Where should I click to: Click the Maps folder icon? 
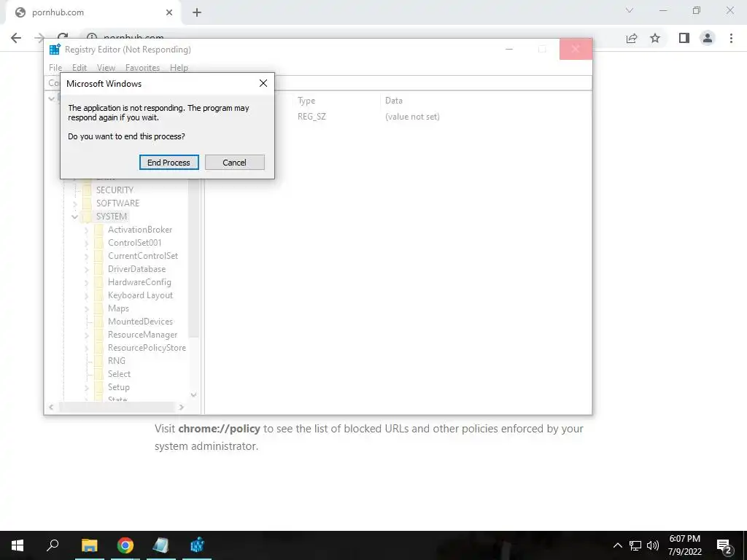coord(98,308)
